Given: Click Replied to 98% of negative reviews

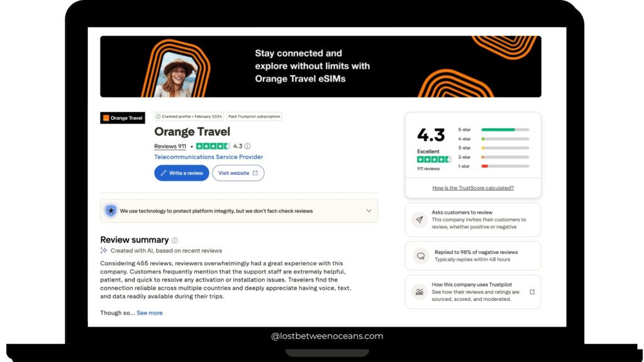Looking at the screenshot, I should pos(476,252).
